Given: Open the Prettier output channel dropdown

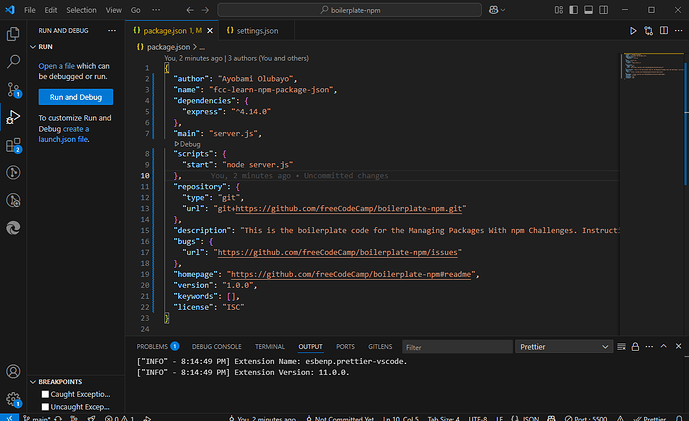Looking at the screenshot, I should (x=564, y=347).
